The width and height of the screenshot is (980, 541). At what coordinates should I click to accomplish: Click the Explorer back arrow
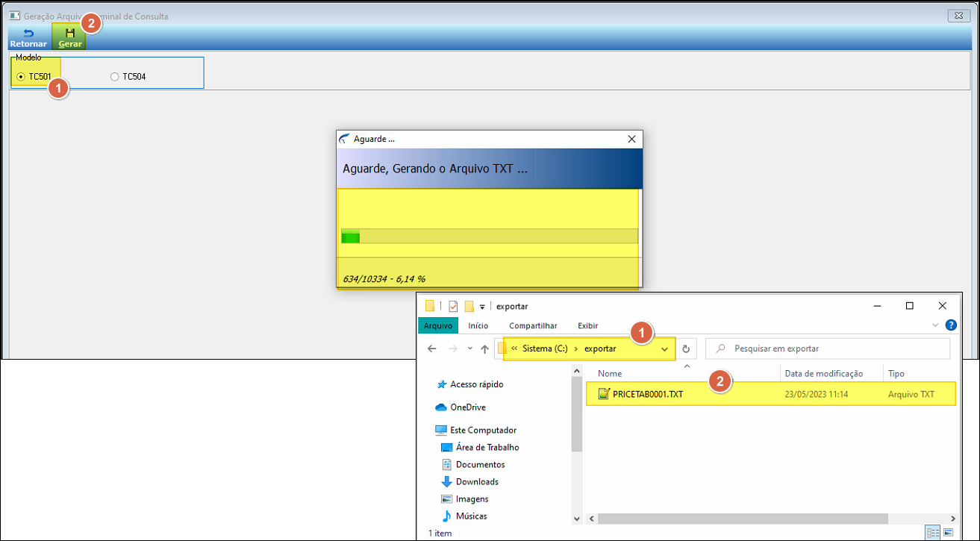[431, 348]
